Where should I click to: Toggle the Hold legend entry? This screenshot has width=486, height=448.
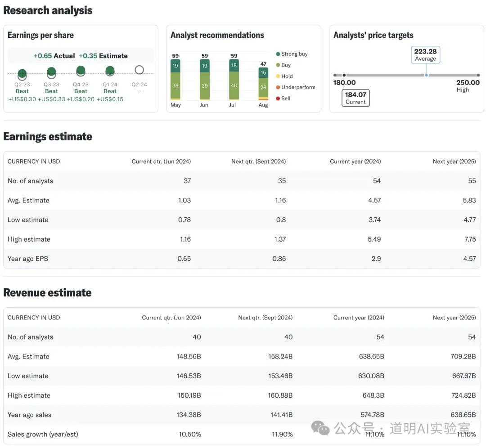click(x=284, y=76)
